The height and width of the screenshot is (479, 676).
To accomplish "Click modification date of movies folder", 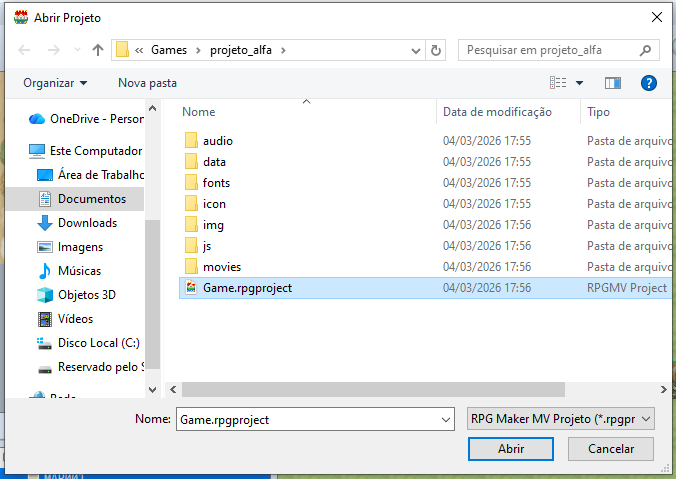I will [x=487, y=267].
